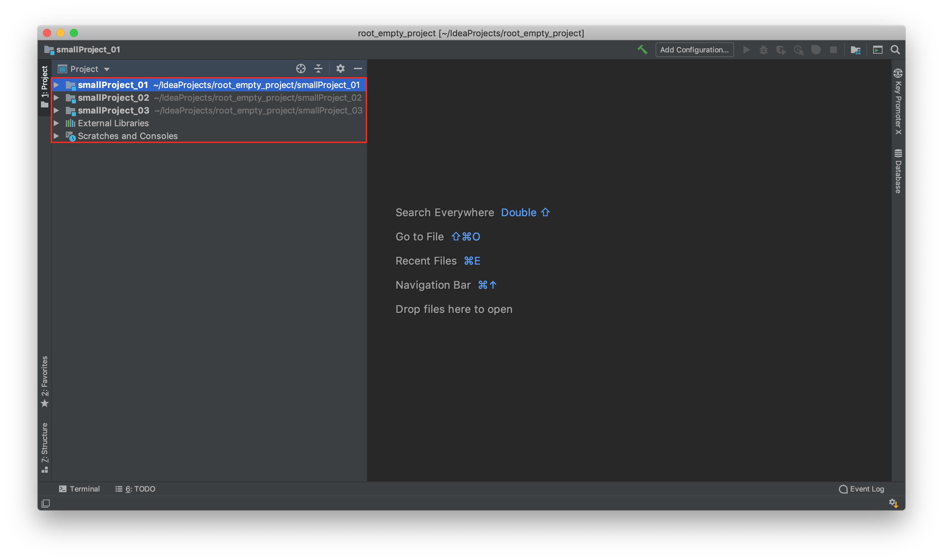Image resolution: width=943 pixels, height=560 pixels.
Task: Click the Key Promoter X icon
Action: click(898, 73)
